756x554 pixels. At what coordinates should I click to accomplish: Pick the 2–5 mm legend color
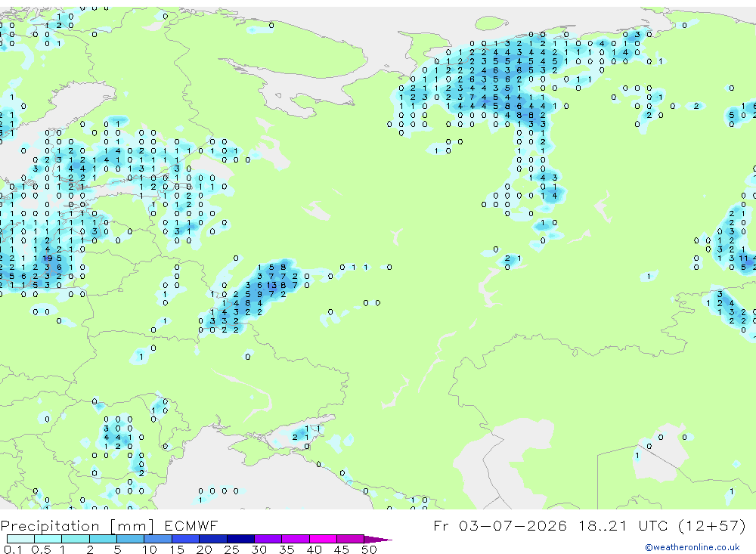[103, 539]
